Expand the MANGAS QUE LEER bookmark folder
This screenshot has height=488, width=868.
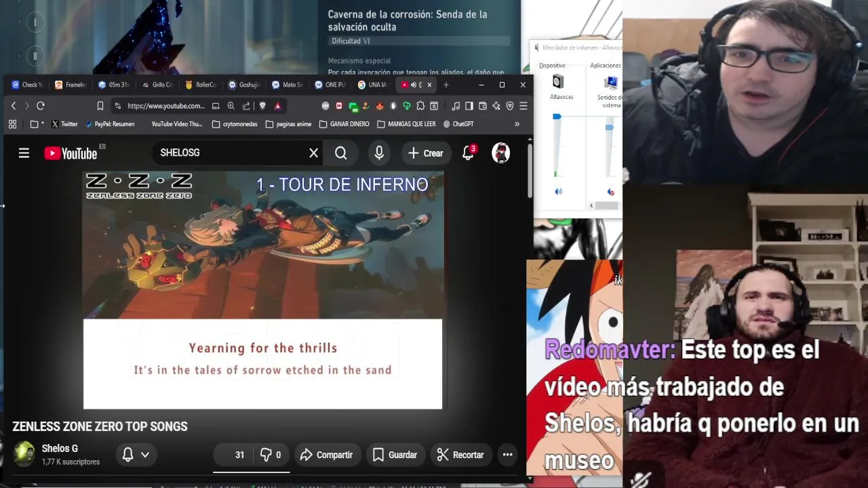click(406, 124)
